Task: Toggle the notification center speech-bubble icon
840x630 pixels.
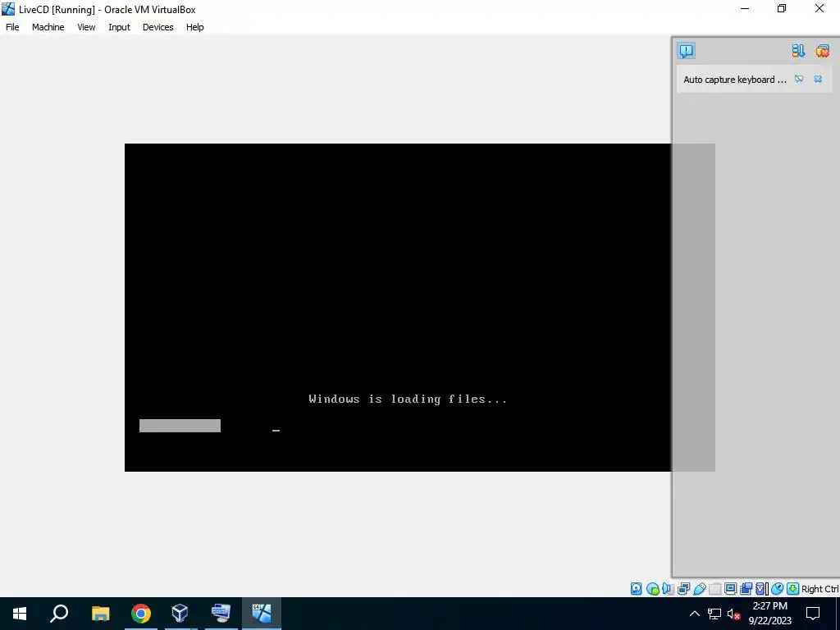Action: (x=687, y=50)
